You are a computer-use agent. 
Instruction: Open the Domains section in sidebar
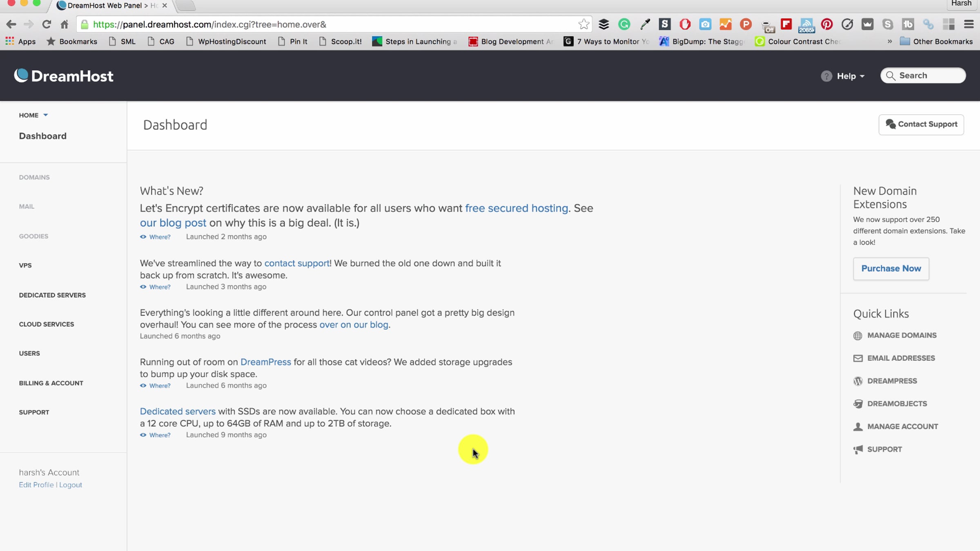(34, 177)
